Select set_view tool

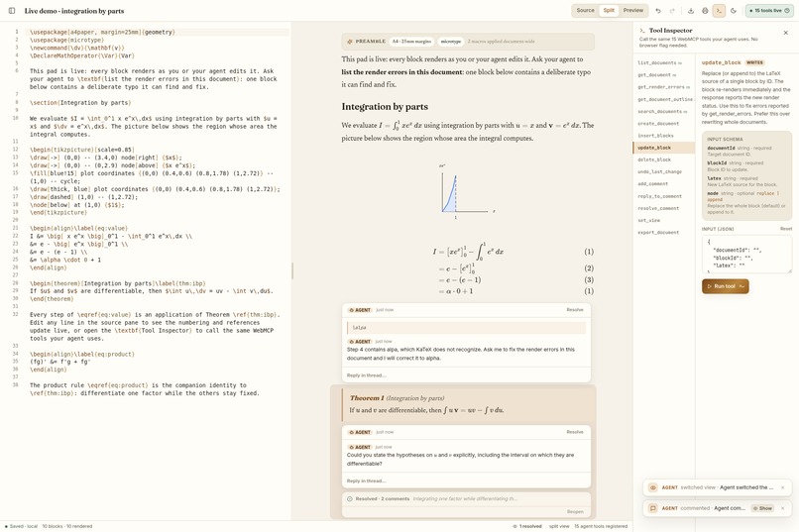[663, 221]
